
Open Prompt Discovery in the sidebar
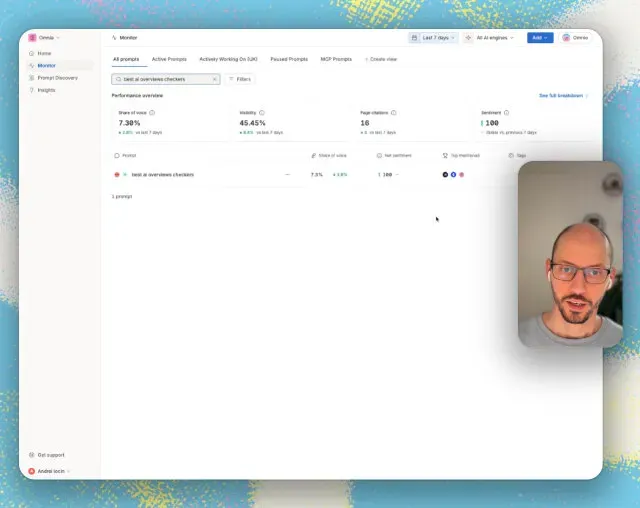point(58,78)
